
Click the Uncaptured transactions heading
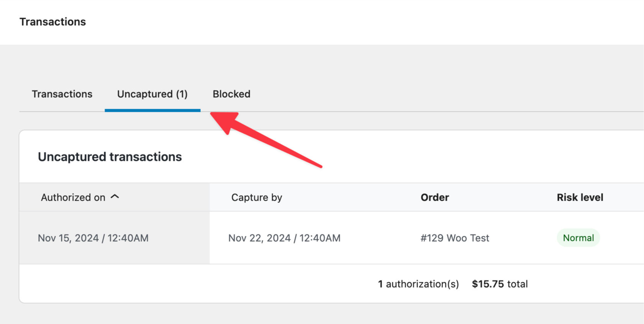point(110,156)
